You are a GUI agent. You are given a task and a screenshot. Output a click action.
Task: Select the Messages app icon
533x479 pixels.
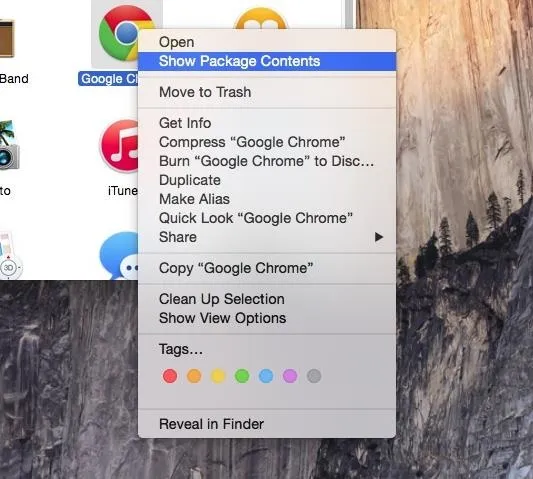tap(119, 255)
